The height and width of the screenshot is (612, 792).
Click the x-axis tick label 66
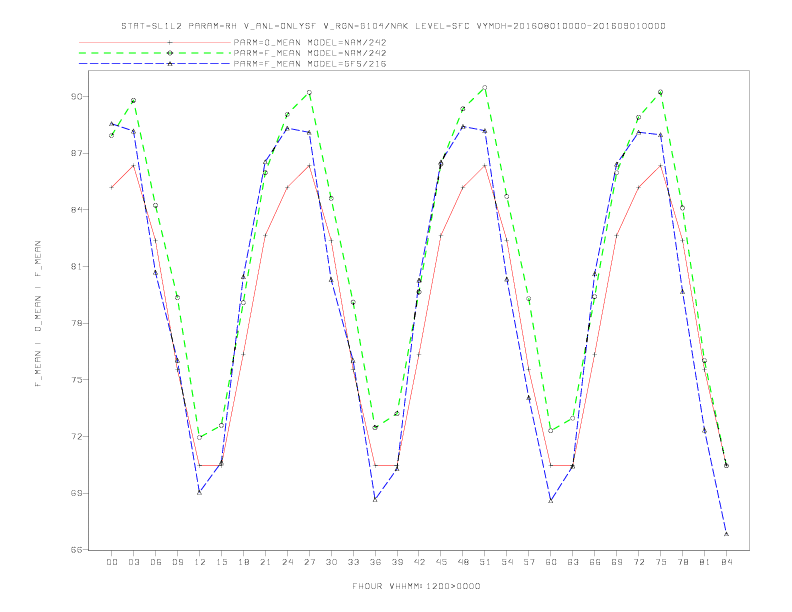595,562
